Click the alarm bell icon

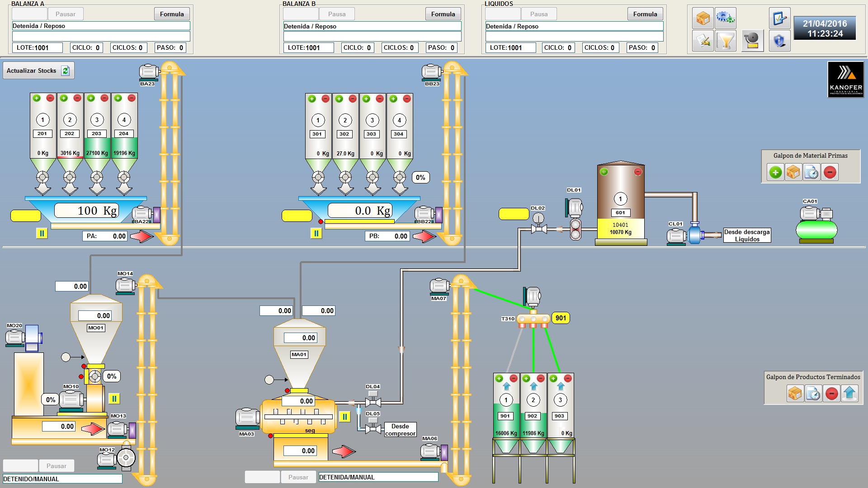752,41
